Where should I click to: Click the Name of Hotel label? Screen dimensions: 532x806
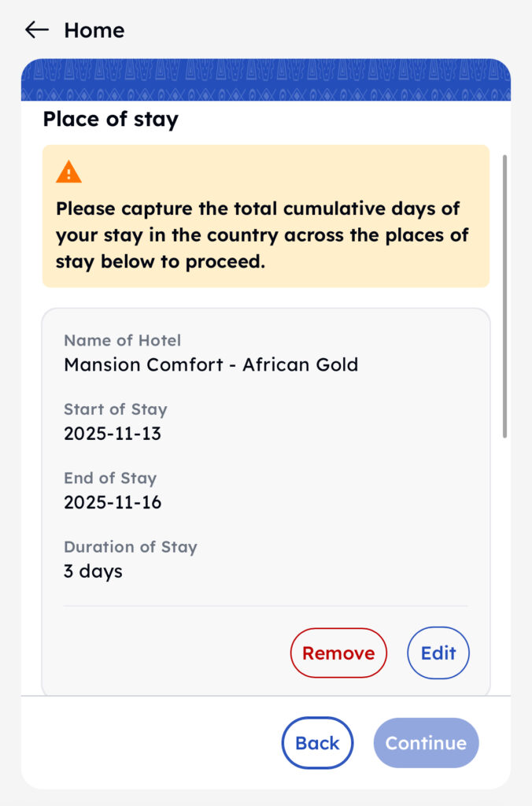click(122, 340)
